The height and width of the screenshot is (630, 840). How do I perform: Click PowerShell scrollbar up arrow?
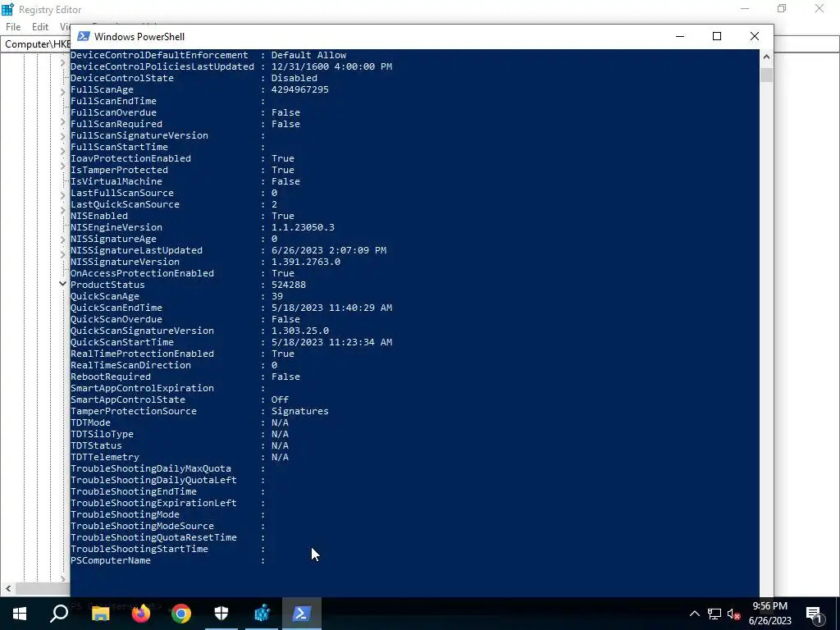[x=766, y=57]
